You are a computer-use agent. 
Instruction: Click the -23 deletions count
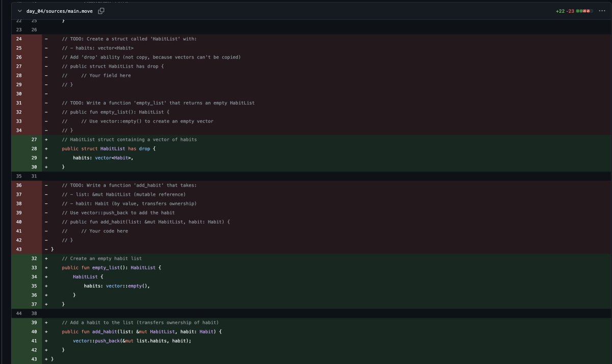click(570, 11)
